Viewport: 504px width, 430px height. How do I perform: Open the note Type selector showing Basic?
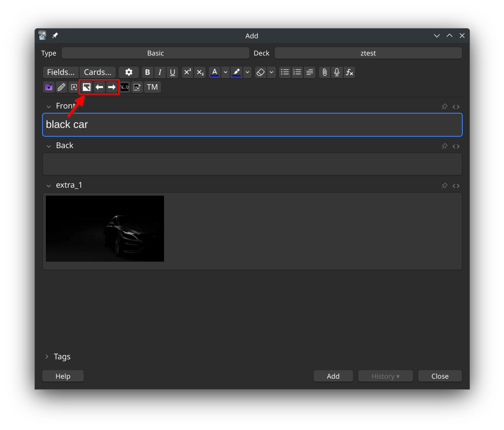pos(155,53)
